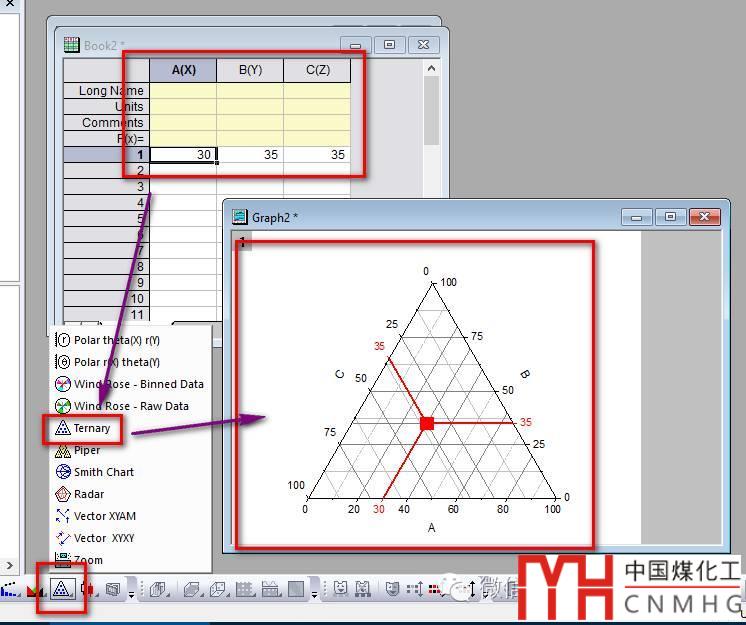Click the Units row label
Screen dimensions: 746x625
click(x=107, y=107)
